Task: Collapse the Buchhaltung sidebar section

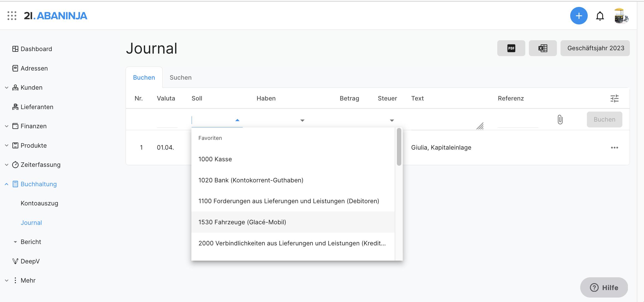Action: coord(7,184)
